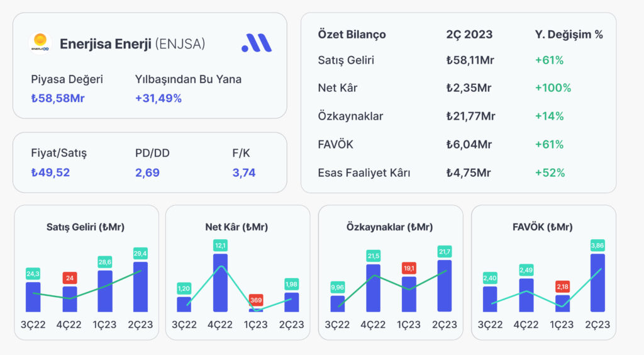Click the 9,96 label in Özkaynaklar chart
Image resolution: width=644 pixels, height=355 pixels.
pos(338,288)
